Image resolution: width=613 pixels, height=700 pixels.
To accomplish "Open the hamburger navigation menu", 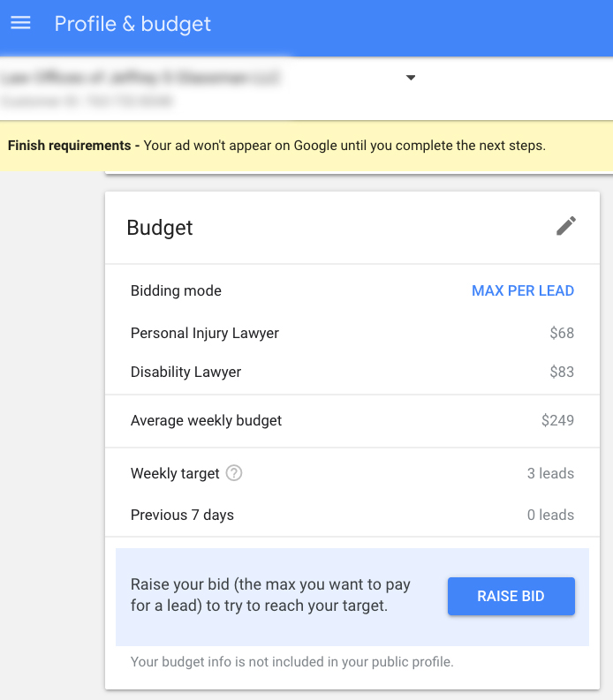I will (x=20, y=23).
